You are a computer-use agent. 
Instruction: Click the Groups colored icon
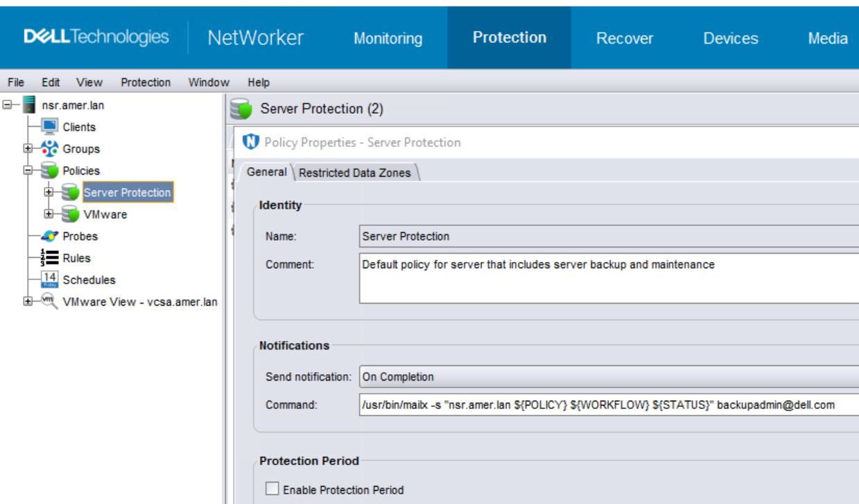tap(49, 148)
